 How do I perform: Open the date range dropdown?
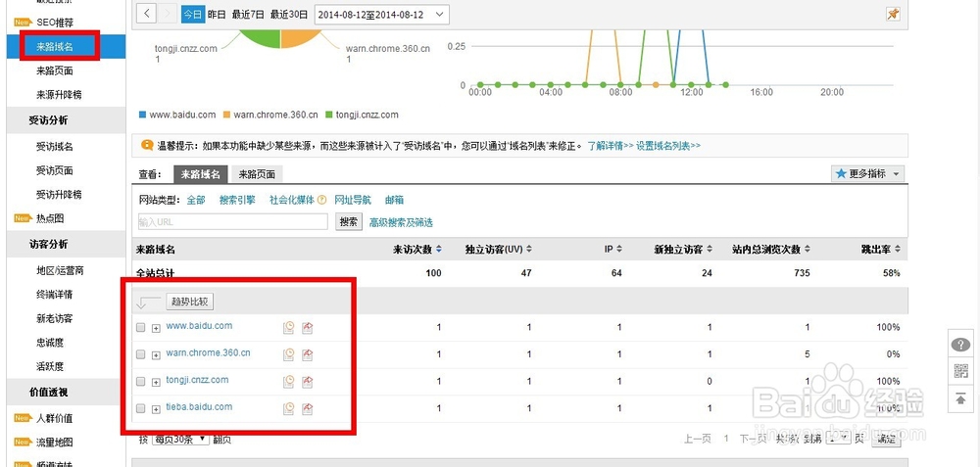click(x=382, y=15)
